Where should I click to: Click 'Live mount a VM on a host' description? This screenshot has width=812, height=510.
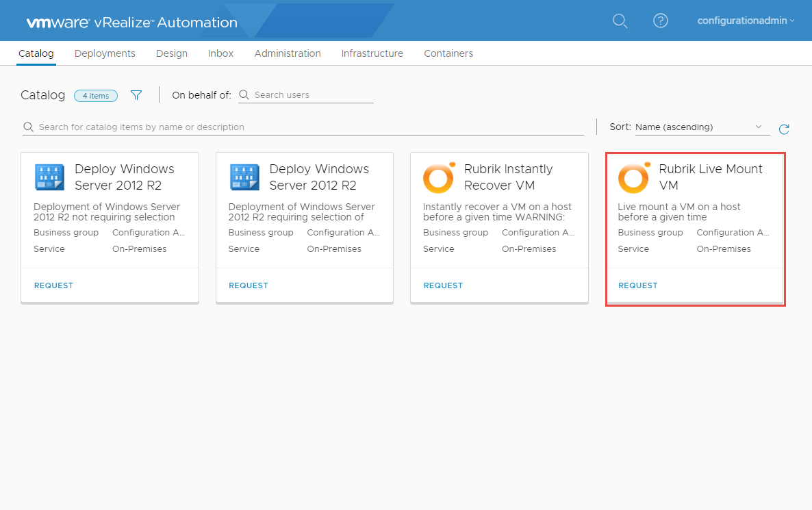[679, 212]
